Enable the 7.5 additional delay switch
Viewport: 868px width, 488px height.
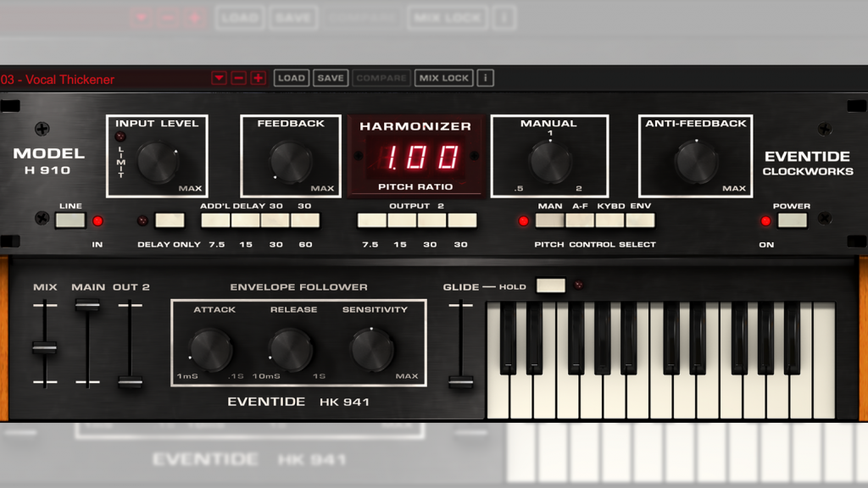point(216,220)
